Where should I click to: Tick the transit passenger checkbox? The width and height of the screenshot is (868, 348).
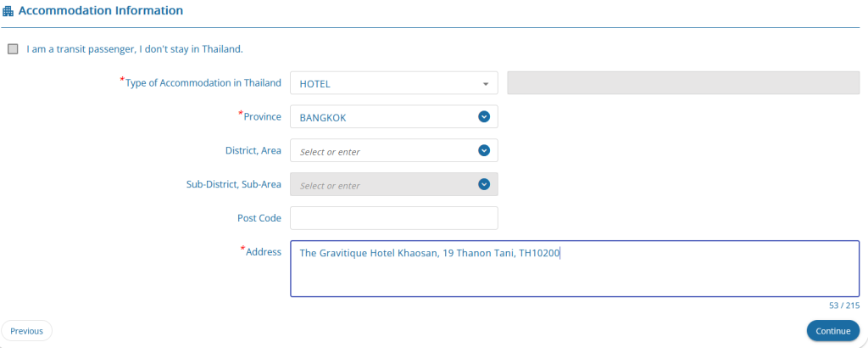point(13,49)
